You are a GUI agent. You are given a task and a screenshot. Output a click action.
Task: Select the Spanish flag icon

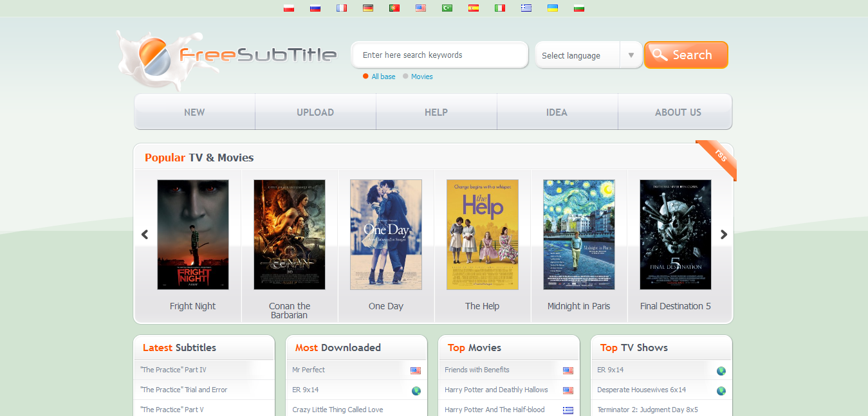tap(474, 8)
